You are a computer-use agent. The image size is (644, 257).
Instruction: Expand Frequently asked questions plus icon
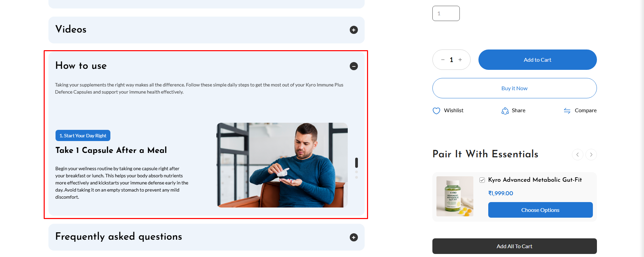353,237
